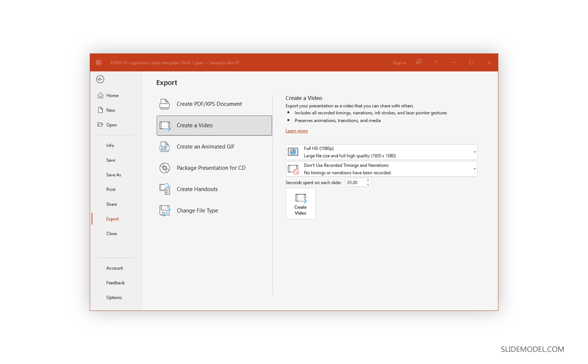The image size is (588, 364).
Task: Click Sign in at the title bar
Action: coord(399,63)
